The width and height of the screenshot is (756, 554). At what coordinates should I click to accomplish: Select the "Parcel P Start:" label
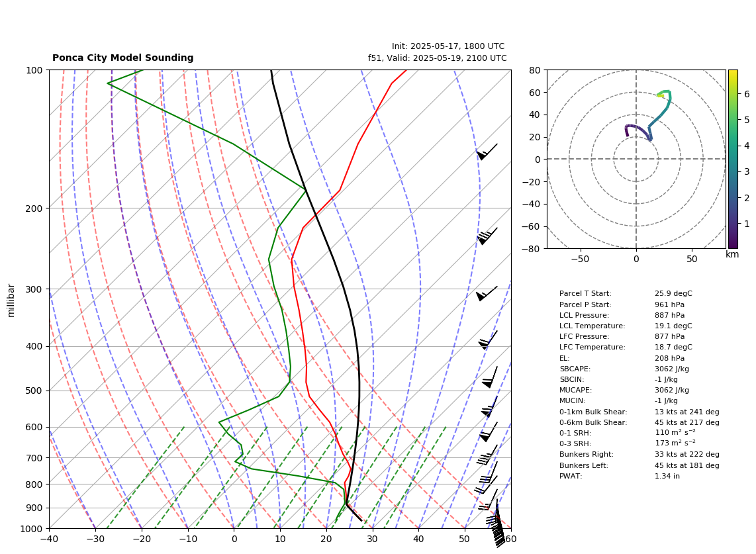585,304
